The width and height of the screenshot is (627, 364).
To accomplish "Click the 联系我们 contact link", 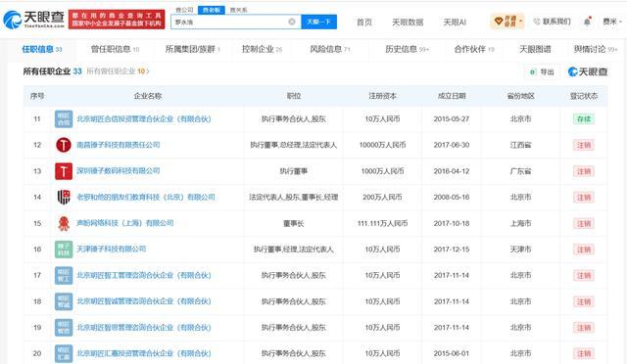I will [553, 22].
